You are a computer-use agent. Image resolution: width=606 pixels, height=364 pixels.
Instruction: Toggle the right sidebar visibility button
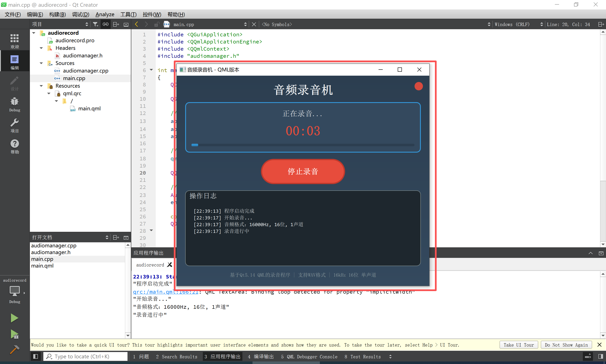(600, 356)
